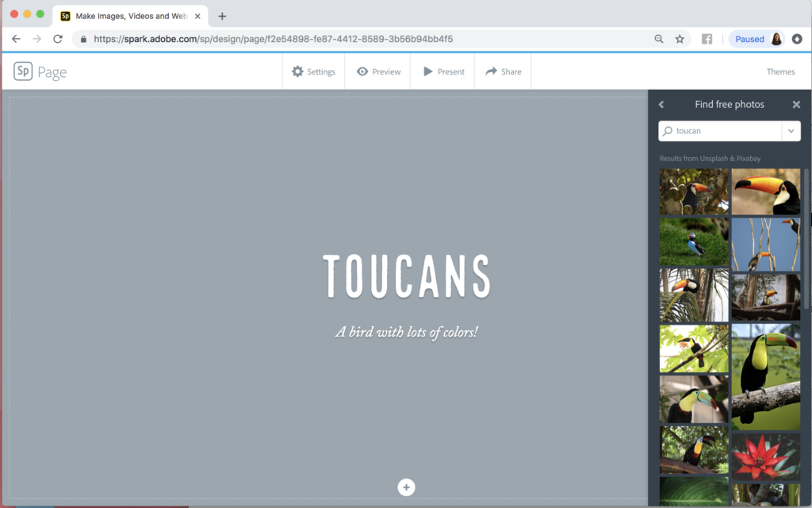Select the Make Images, Videos browser tab
Screen dimensions: 812x508
[x=127, y=16]
